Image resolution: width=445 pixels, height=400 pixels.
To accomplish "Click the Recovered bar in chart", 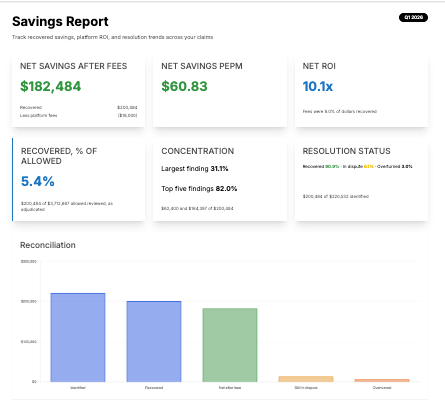I will click(x=154, y=341).
